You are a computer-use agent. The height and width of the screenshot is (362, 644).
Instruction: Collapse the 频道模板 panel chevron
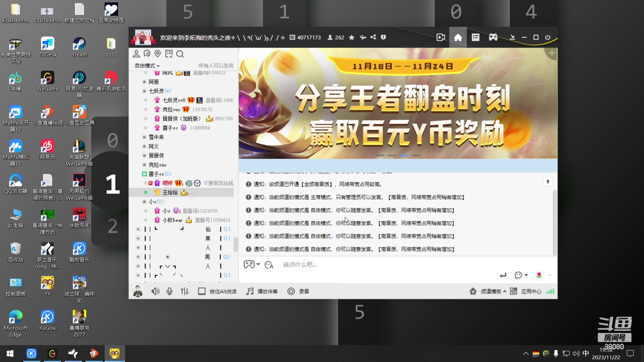click(x=505, y=291)
